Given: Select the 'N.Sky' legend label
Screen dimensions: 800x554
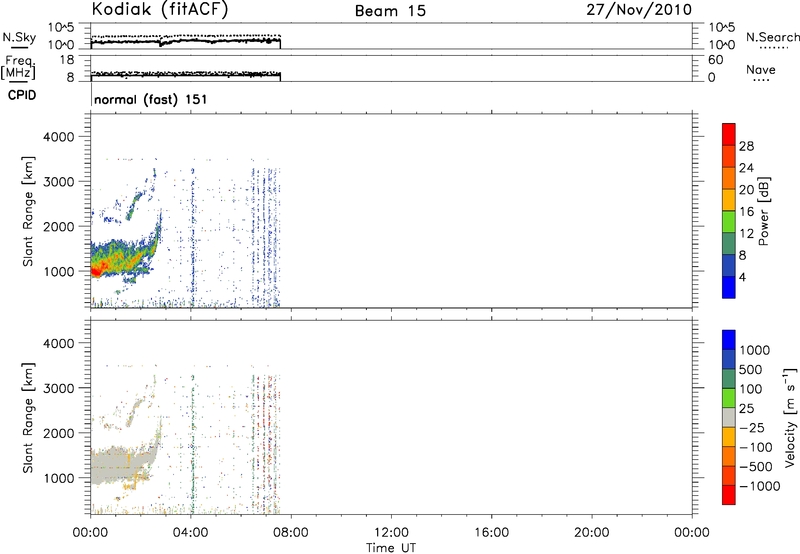Looking at the screenshot, I should (19, 37).
